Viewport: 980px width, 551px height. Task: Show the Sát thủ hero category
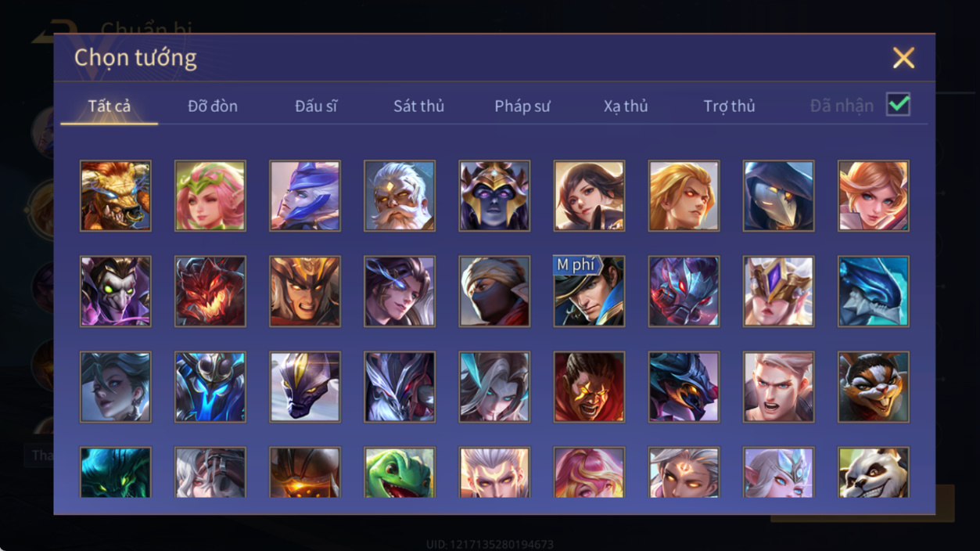pyautogui.click(x=418, y=106)
